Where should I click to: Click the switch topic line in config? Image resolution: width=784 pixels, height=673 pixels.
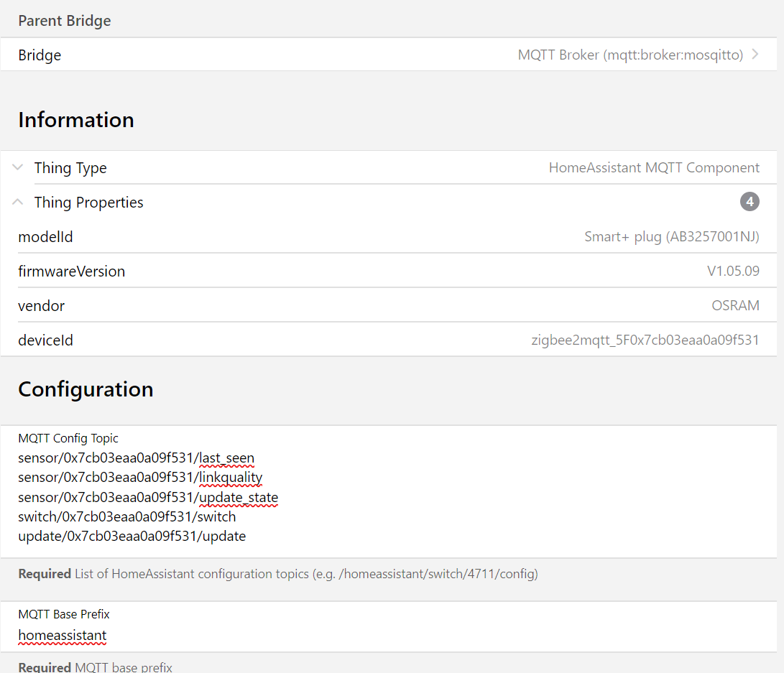click(126, 516)
